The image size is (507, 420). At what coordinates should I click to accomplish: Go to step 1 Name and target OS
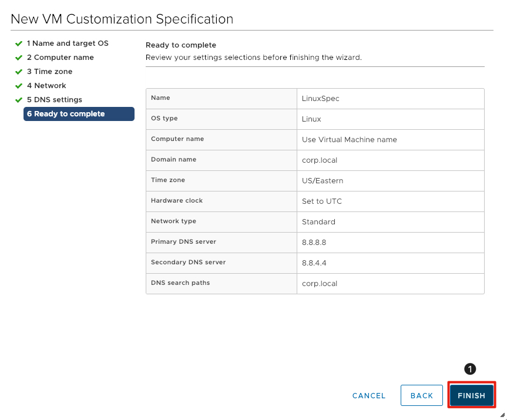[x=68, y=43]
